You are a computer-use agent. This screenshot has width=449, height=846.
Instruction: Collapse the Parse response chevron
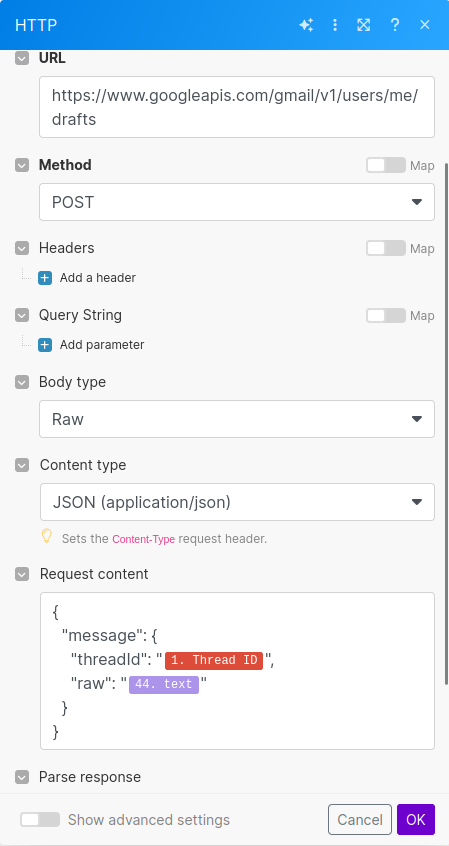[x=22, y=777]
